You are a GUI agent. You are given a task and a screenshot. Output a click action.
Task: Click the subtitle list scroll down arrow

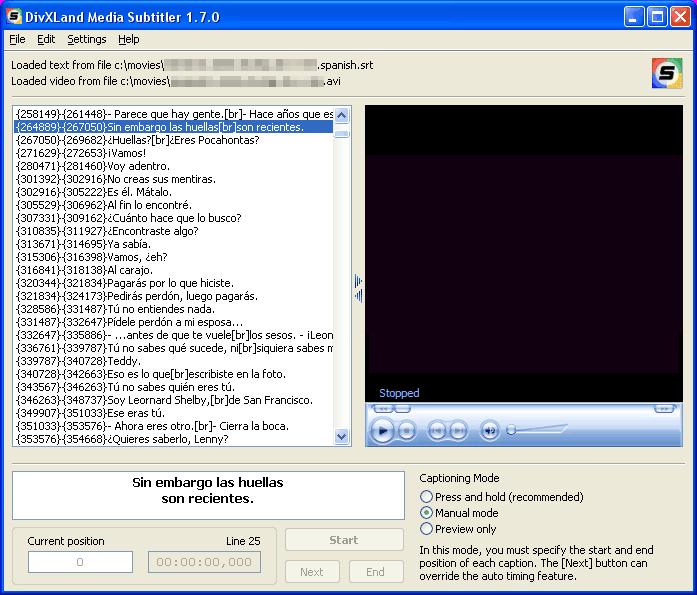tap(342, 436)
